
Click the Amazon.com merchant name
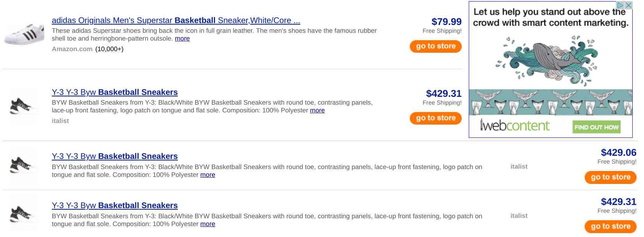pyautogui.click(x=72, y=49)
